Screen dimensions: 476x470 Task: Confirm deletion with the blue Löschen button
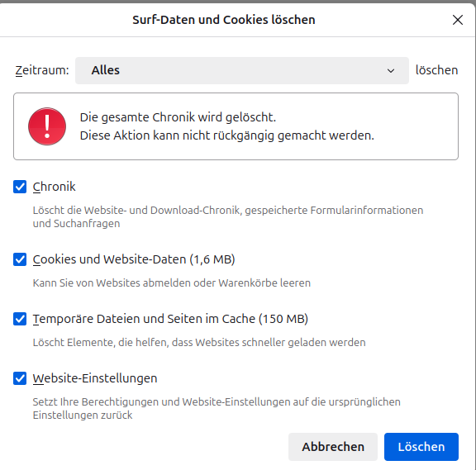(421, 447)
